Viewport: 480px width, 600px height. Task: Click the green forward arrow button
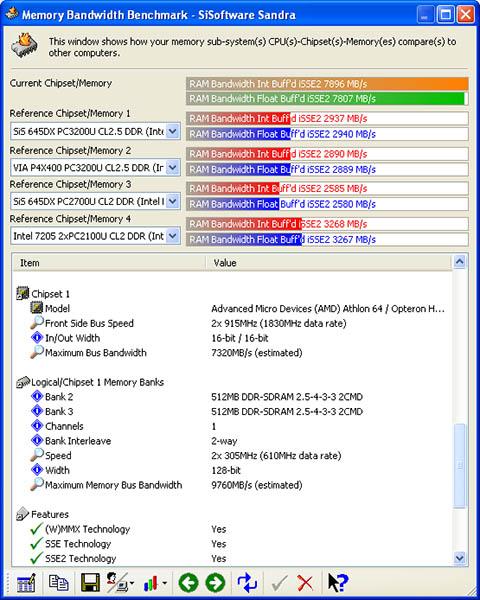tap(216, 583)
